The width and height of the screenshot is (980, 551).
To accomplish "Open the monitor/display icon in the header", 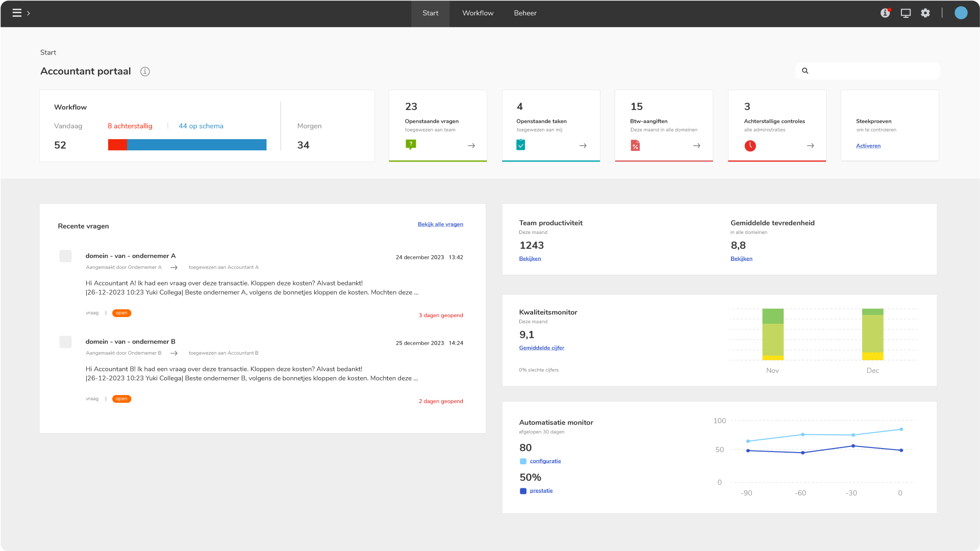I will [906, 13].
